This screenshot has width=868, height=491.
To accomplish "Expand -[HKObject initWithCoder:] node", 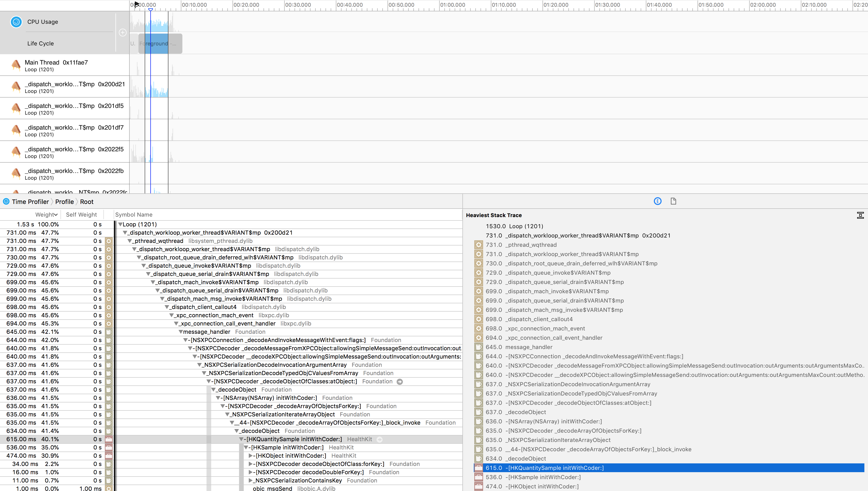I will (250, 456).
